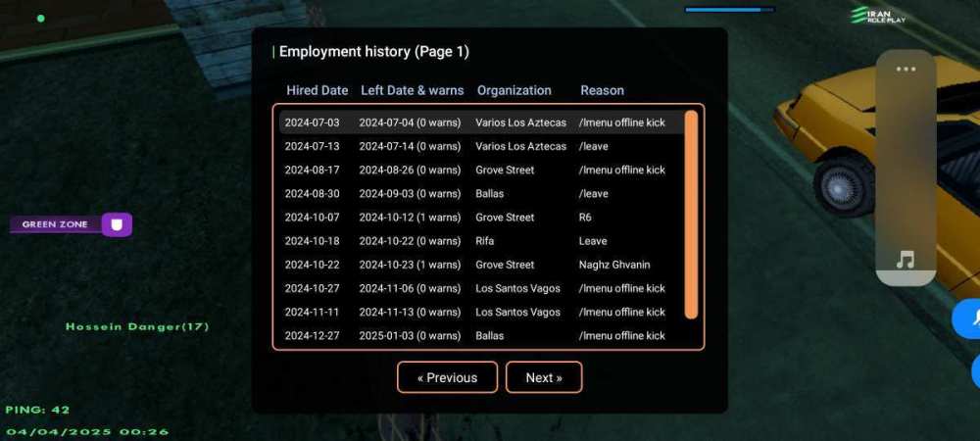980x441 pixels.
Task: Click the 2025-01-03 (0 warns) cell
Action: [x=410, y=336]
